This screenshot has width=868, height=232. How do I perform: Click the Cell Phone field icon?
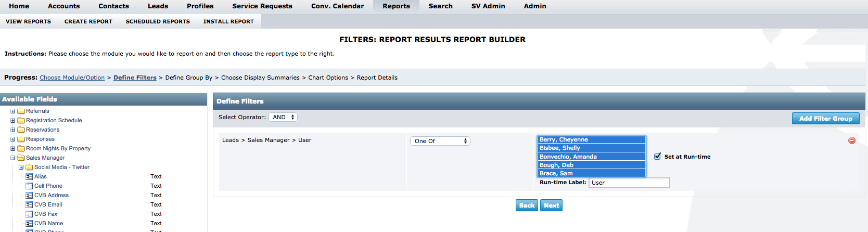pos(29,186)
